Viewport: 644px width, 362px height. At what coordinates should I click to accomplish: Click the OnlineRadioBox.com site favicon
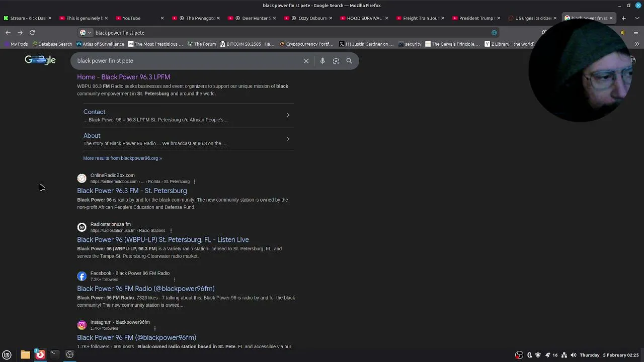point(82,178)
